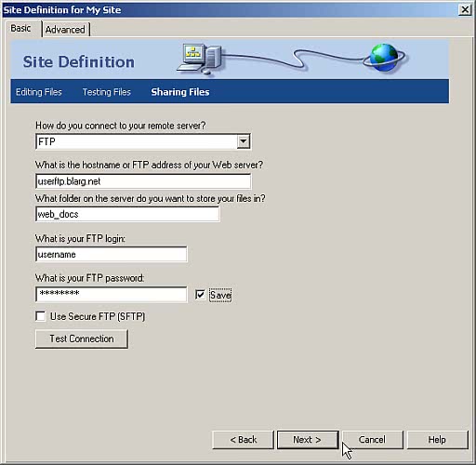Viewport: 476px width, 465px height.
Task: Click the Back button
Action: coord(244,440)
